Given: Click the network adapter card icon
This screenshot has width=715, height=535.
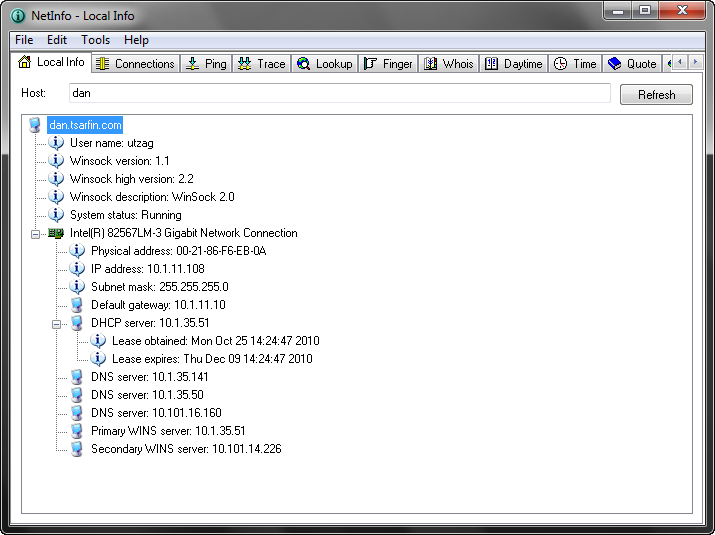Looking at the screenshot, I should coord(56,233).
